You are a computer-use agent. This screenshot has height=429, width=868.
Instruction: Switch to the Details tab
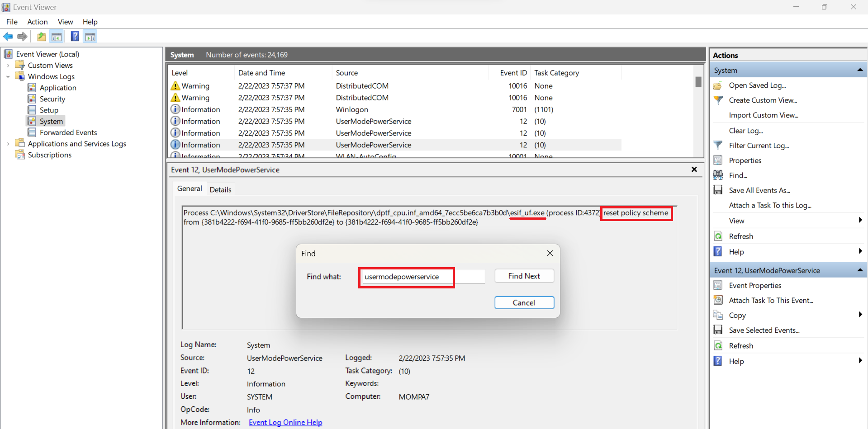[220, 189]
